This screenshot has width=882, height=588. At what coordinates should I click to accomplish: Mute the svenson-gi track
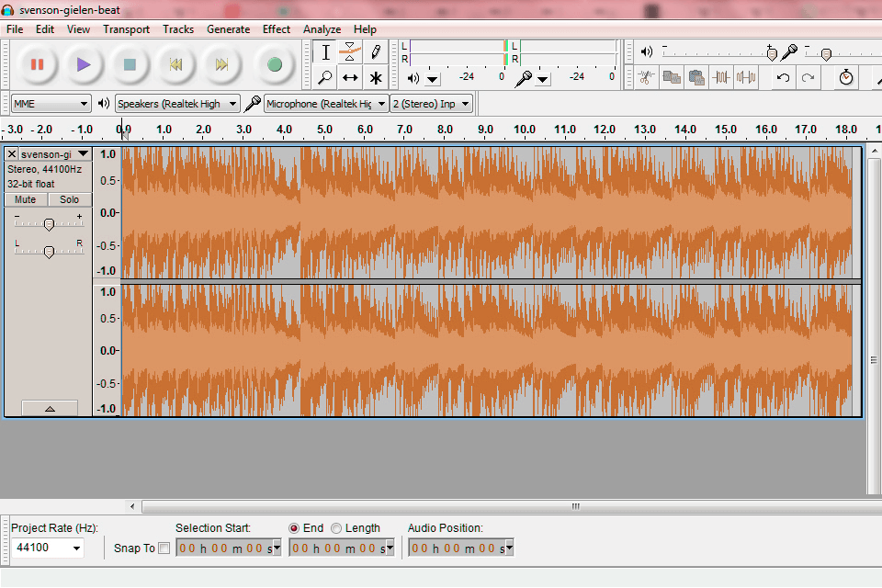[x=26, y=199]
